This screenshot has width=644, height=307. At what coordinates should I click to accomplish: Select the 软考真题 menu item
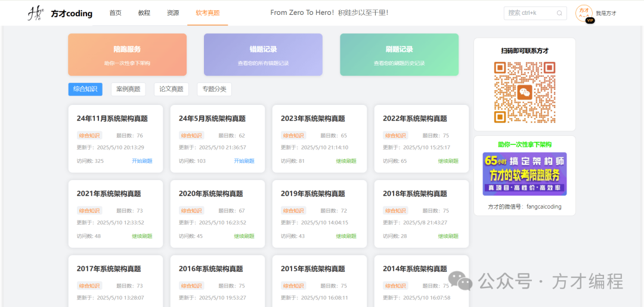point(208,13)
